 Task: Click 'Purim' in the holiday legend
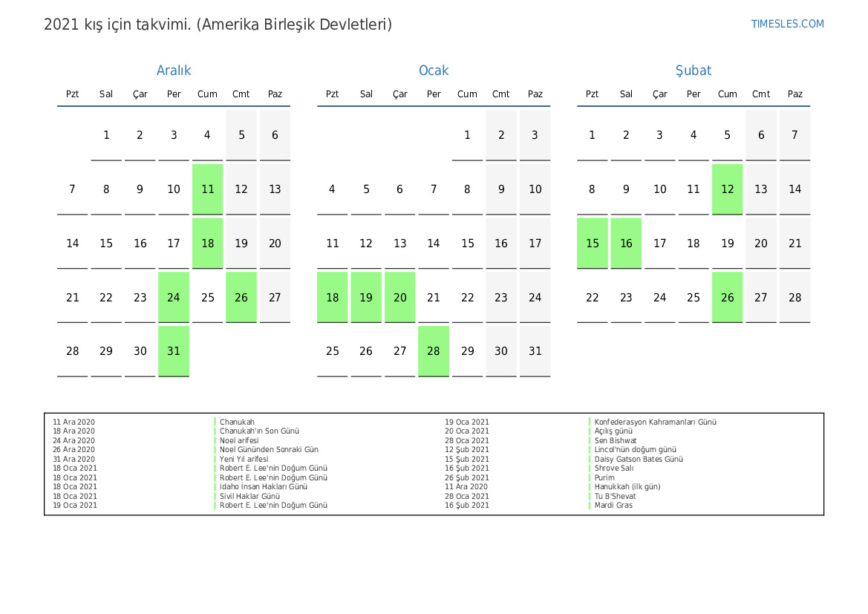pos(604,477)
